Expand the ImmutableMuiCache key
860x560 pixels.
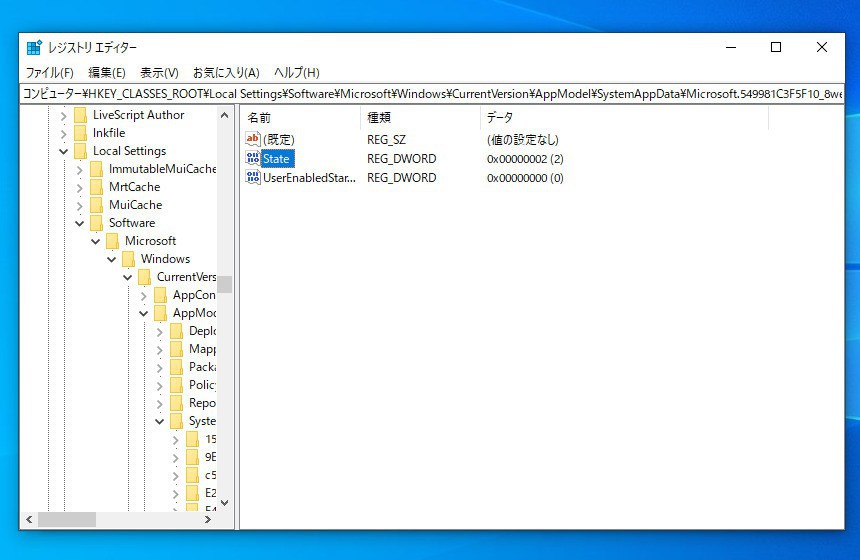pyautogui.click(x=80, y=169)
